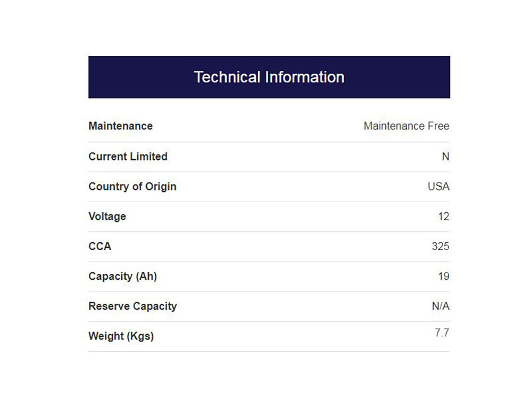Select the Country of Origin label
Image resolution: width=532 pixels, height=399 pixels.
pos(132,187)
